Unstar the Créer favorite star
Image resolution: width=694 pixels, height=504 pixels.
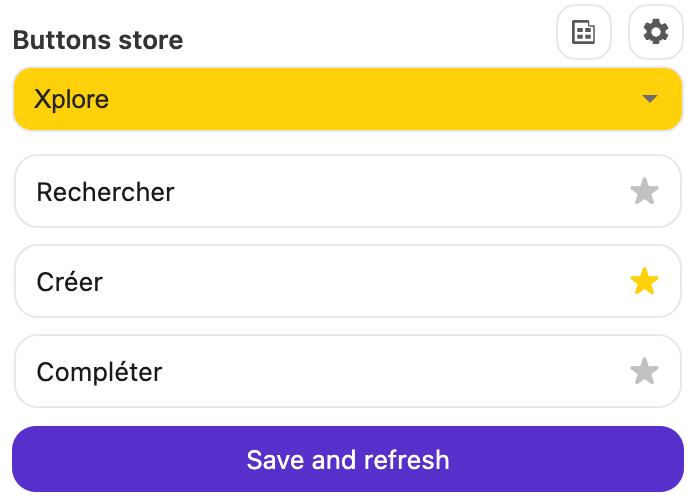(x=645, y=282)
